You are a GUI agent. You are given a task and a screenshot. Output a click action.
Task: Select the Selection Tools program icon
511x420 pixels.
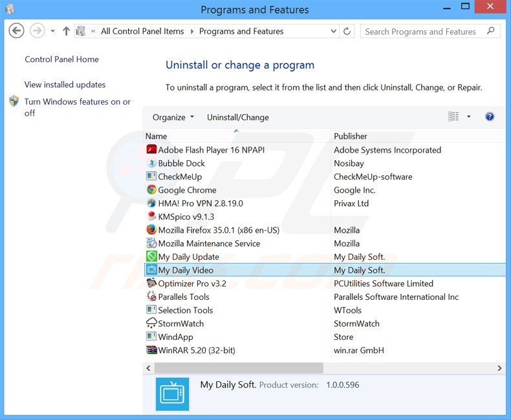(151, 310)
